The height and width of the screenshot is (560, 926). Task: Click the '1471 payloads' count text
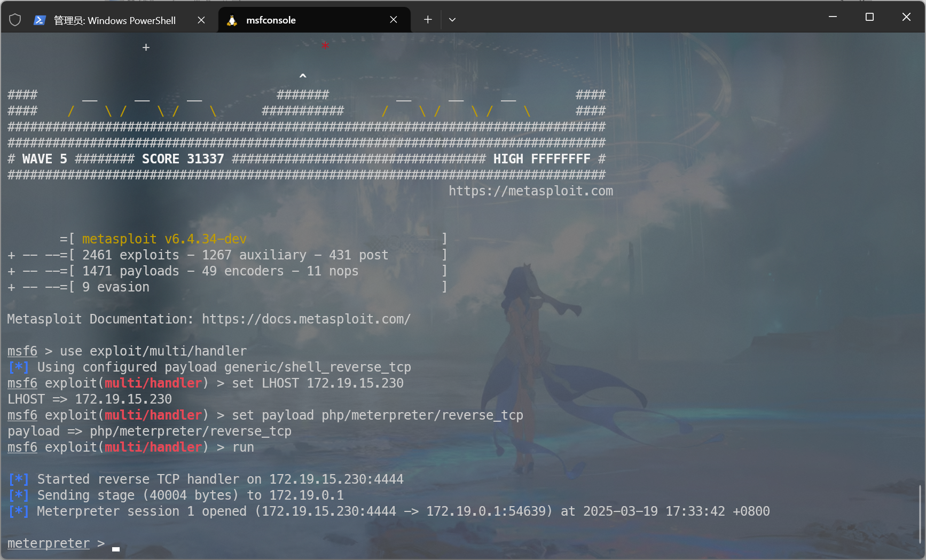(x=131, y=271)
